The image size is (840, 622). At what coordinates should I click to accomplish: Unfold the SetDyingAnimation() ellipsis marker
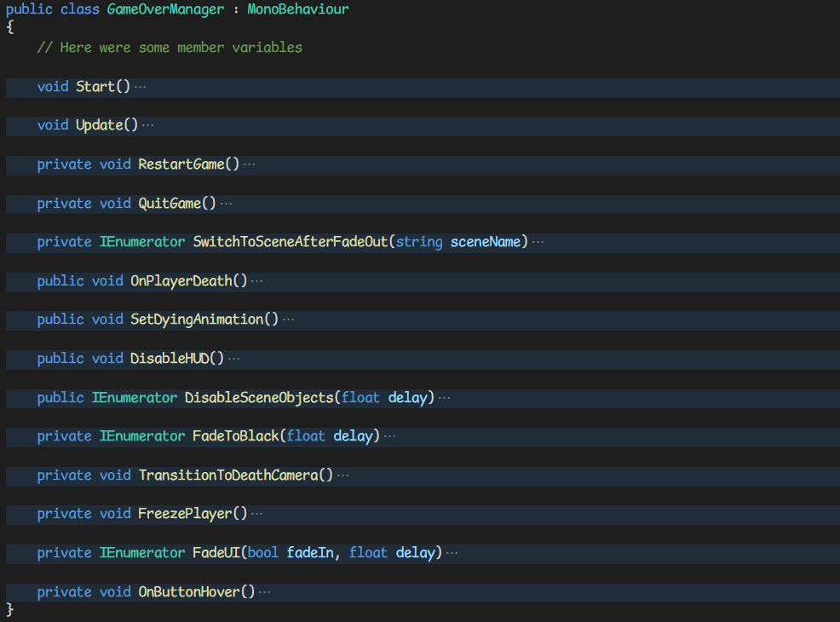click(x=288, y=320)
